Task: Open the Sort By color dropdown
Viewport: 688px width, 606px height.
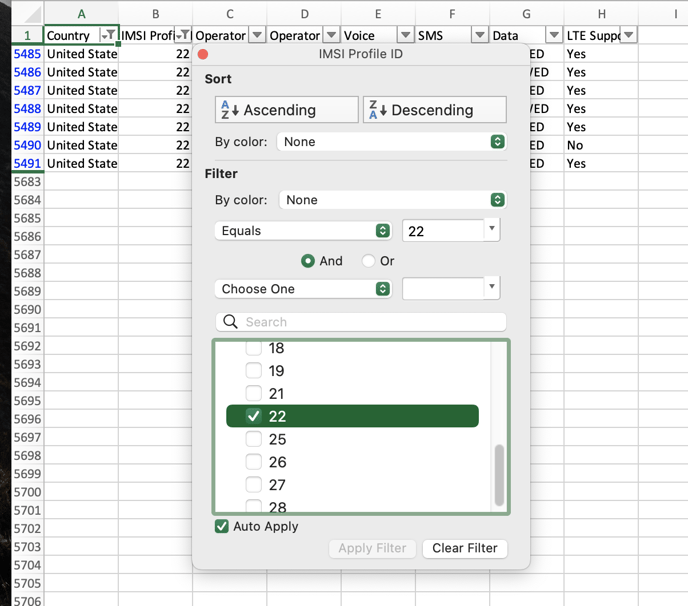Action: tap(392, 142)
